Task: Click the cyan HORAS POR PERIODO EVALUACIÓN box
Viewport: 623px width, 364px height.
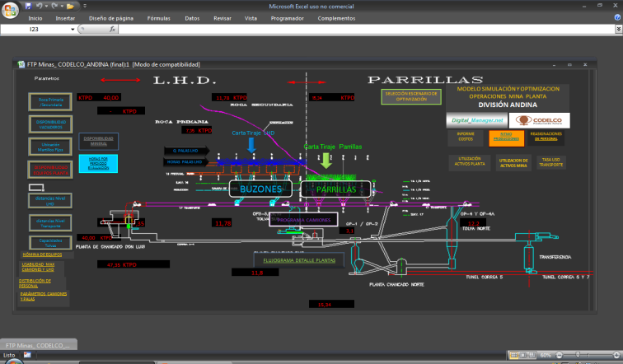Action: pyautogui.click(x=98, y=164)
